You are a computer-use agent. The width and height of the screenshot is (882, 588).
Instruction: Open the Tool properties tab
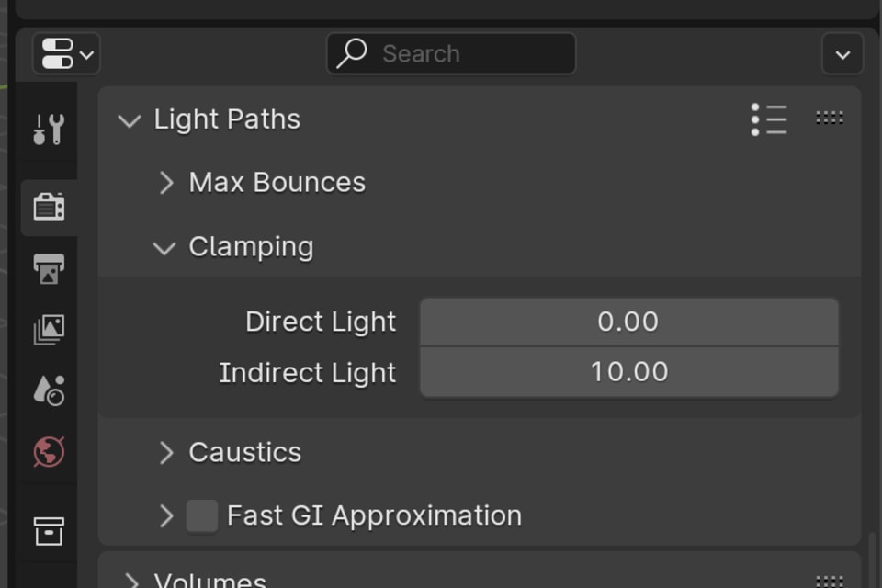(49, 130)
